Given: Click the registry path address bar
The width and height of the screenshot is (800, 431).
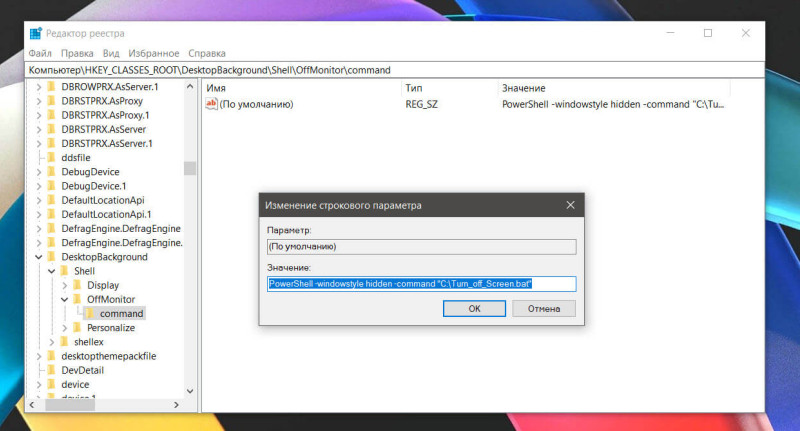Looking at the screenshot, I should [x=394, y=70].
